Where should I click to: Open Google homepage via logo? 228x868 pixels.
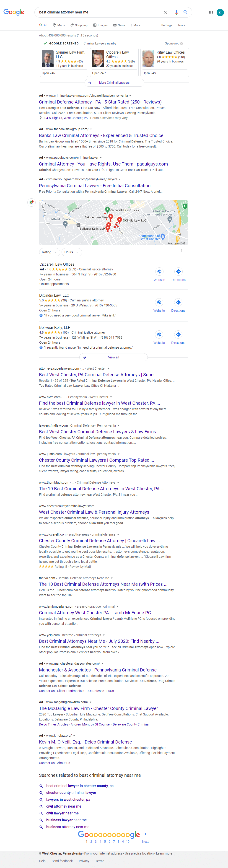point(14,12)
